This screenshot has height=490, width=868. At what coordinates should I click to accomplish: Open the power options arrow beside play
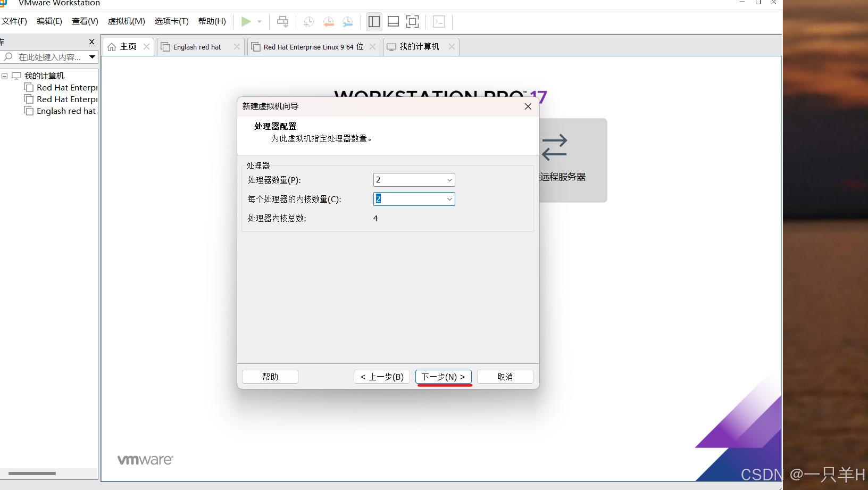point(260,22)
